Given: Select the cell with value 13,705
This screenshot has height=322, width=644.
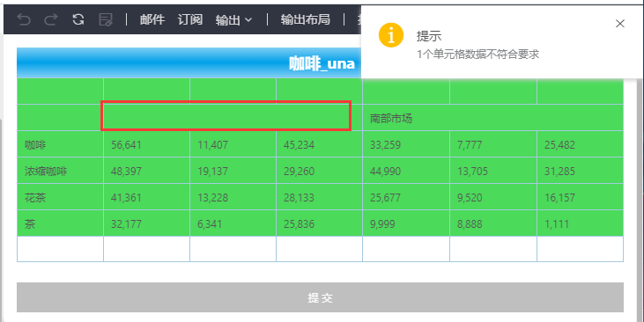Looking at the screenshot, I should pos(493,171).
